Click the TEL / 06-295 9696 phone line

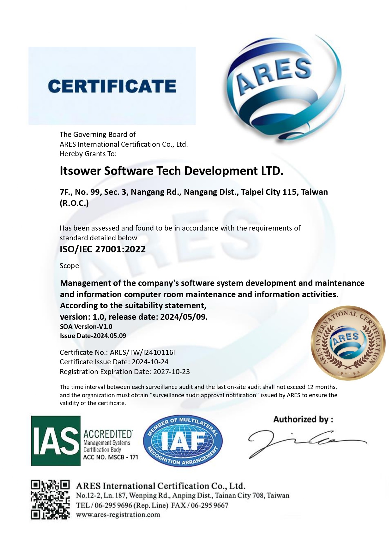(152, 505)
